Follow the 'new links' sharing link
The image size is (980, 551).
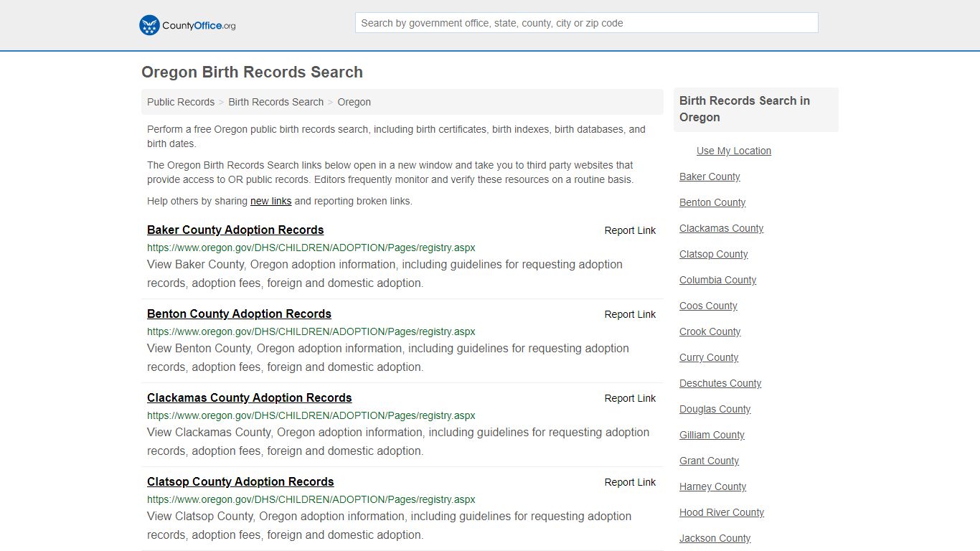tap(270, 201)
